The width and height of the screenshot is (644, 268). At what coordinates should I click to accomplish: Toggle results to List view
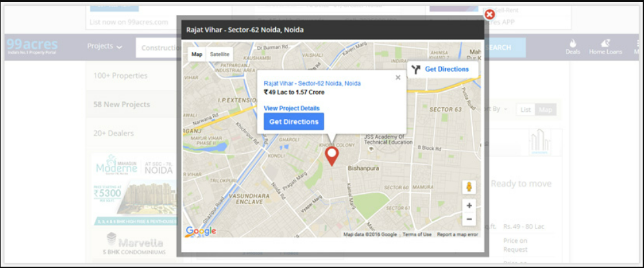(x=526, y=110)
